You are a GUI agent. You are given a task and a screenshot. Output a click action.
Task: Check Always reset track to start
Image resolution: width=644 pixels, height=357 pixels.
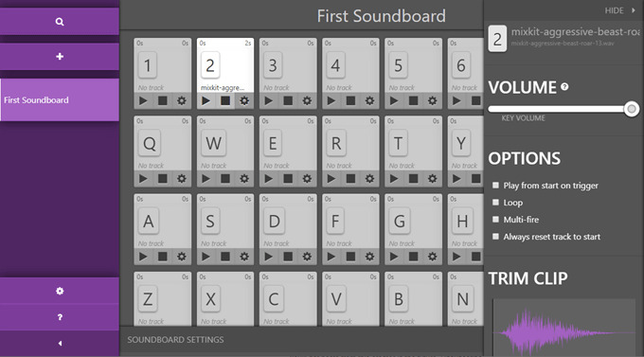click(x=495, y=237)
